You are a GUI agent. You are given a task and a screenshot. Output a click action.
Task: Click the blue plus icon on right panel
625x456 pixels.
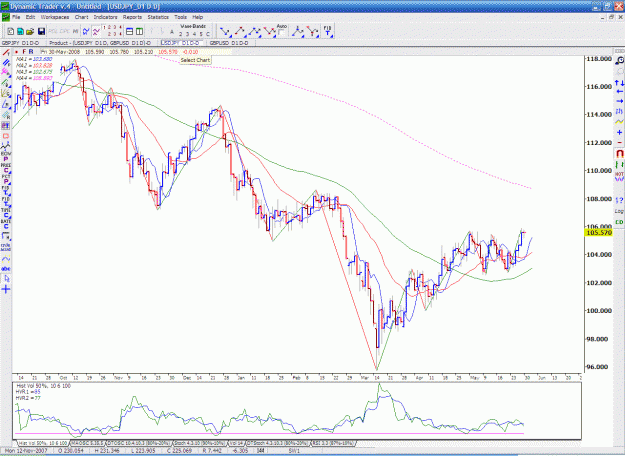619,132
